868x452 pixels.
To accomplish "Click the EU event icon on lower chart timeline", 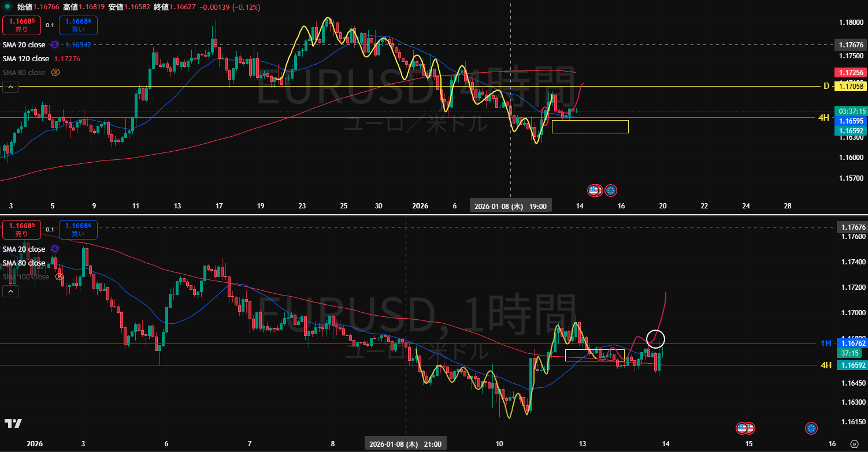I will [x=811, y=428].
